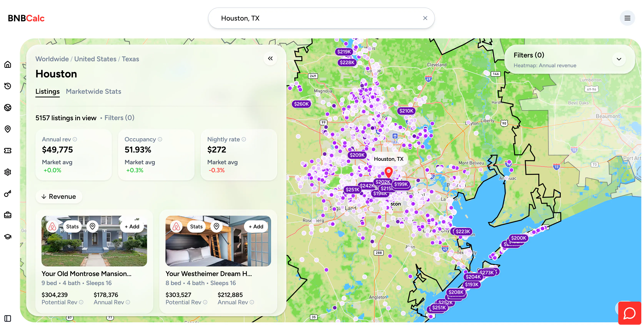Select the $223K map marker

click(463, 231)
